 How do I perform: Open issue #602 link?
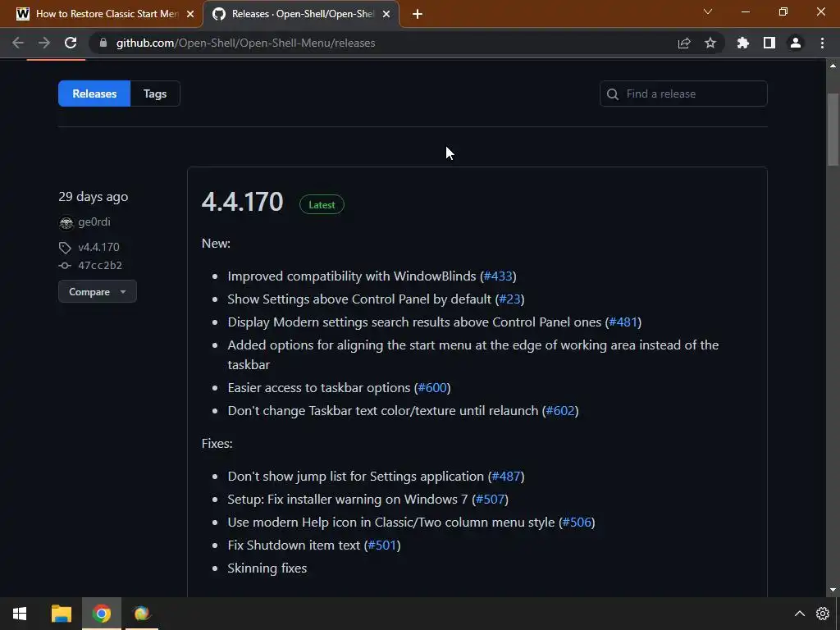point(560,410)
